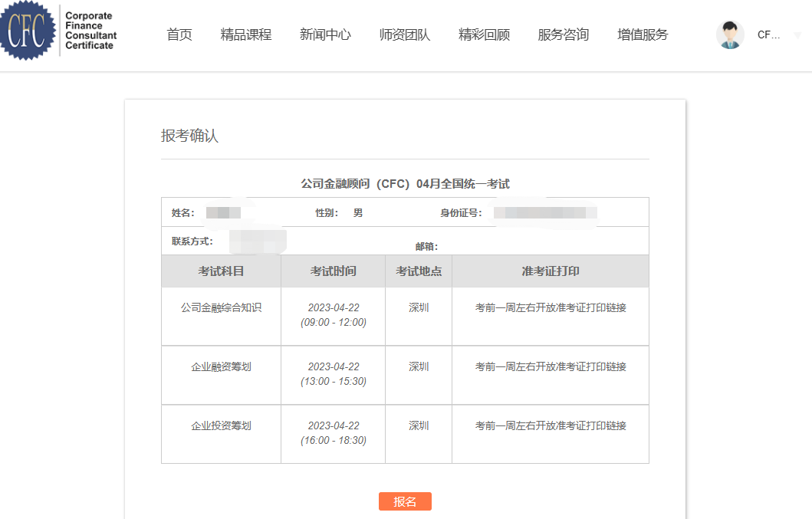Select the exam title 公司金融顾问 (CFC) 04月全国统一考试
812x519 pixels.
click(x=406, y=184)
